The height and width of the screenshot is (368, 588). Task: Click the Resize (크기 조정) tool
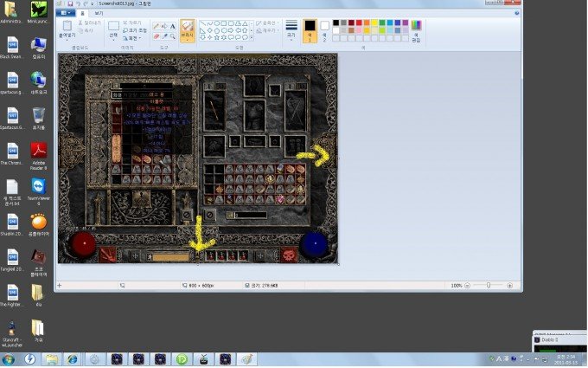(x=135, y=30)
